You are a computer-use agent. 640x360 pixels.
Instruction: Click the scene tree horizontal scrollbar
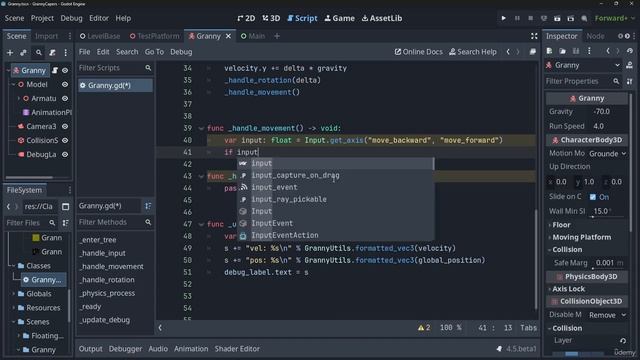[x=29, y=177]
